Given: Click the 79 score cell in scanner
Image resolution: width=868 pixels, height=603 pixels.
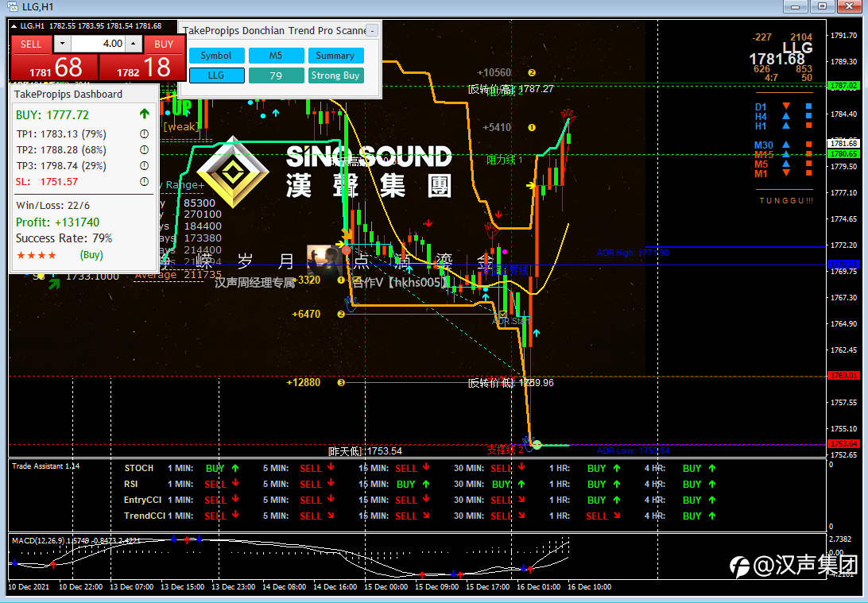Looking at the screenshot, I should point(276,75).
